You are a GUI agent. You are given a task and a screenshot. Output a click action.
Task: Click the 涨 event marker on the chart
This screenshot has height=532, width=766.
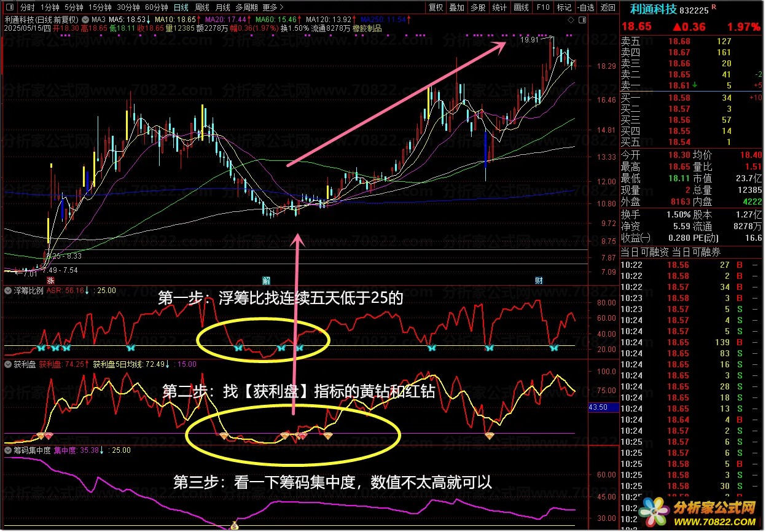tap(52, 281)
